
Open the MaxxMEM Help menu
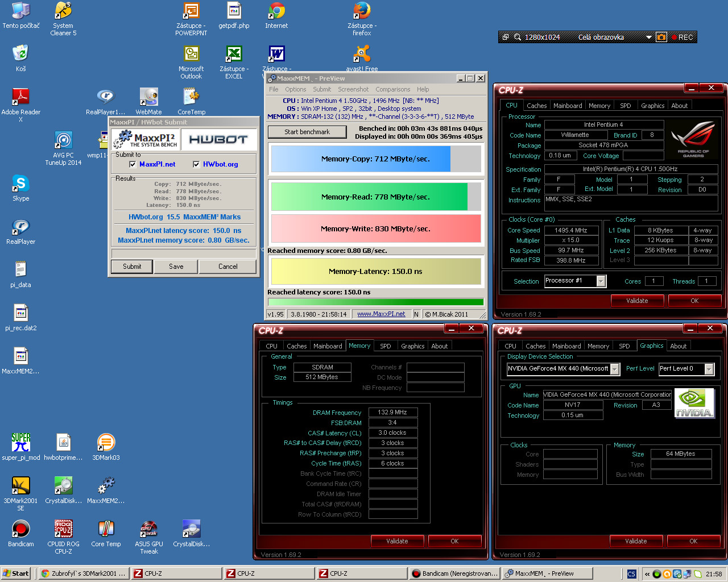423,89
